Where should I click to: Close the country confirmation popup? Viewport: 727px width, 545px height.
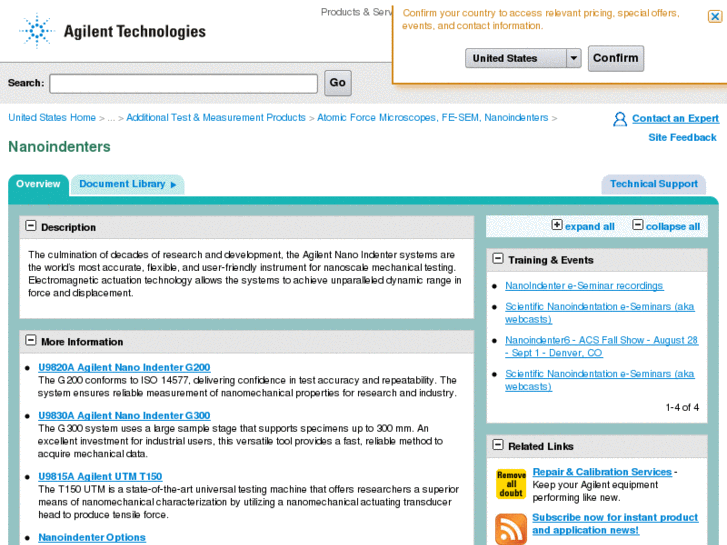coord(714,17)
